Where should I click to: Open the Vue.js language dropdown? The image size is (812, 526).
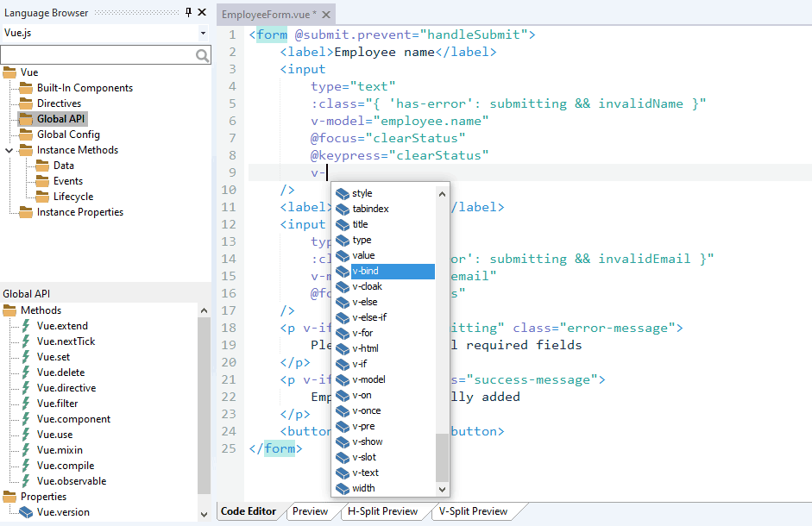coord(203,33)
